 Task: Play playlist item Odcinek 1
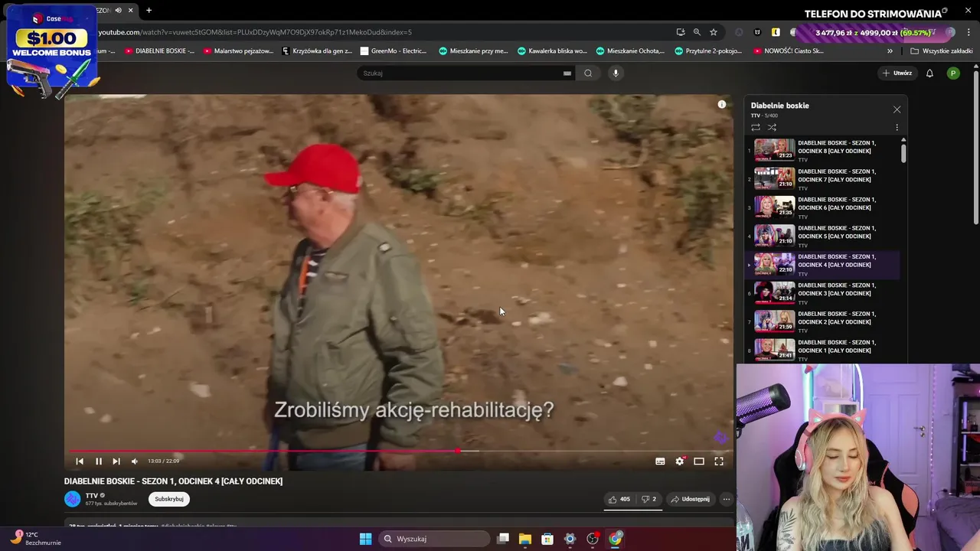click(823, 349)
